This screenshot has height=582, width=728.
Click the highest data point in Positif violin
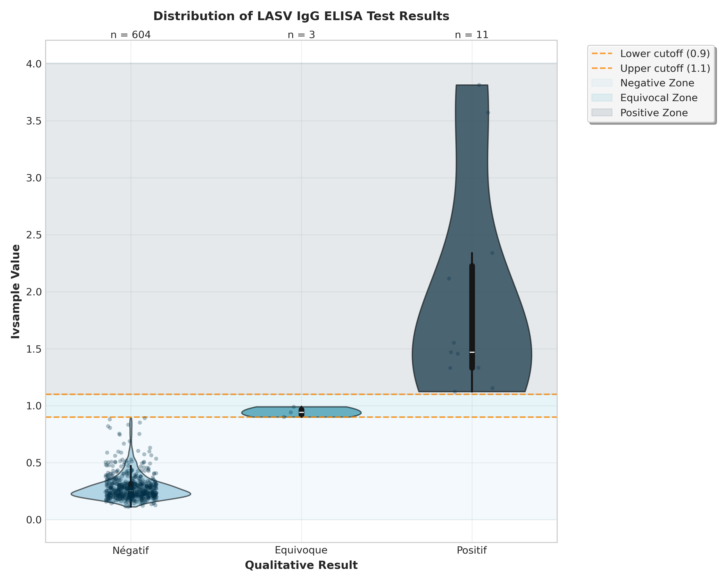pyautogui.click(x=479, y=85)
